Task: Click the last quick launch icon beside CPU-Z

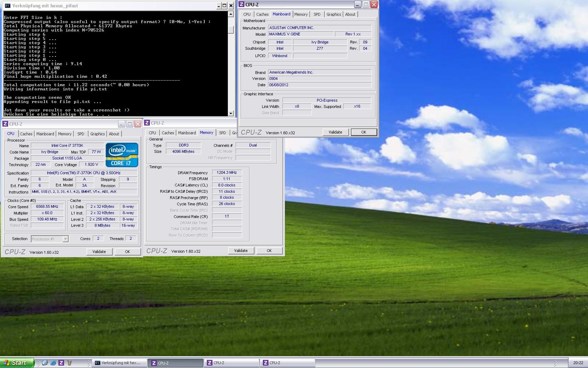Action: click(69, 363)
